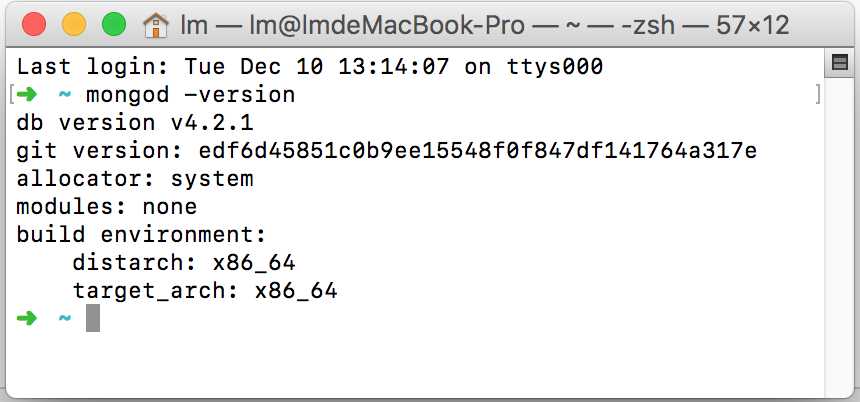Screen dimensions: 860x402
Task: Click the Last login line
Action: point(310,67)
